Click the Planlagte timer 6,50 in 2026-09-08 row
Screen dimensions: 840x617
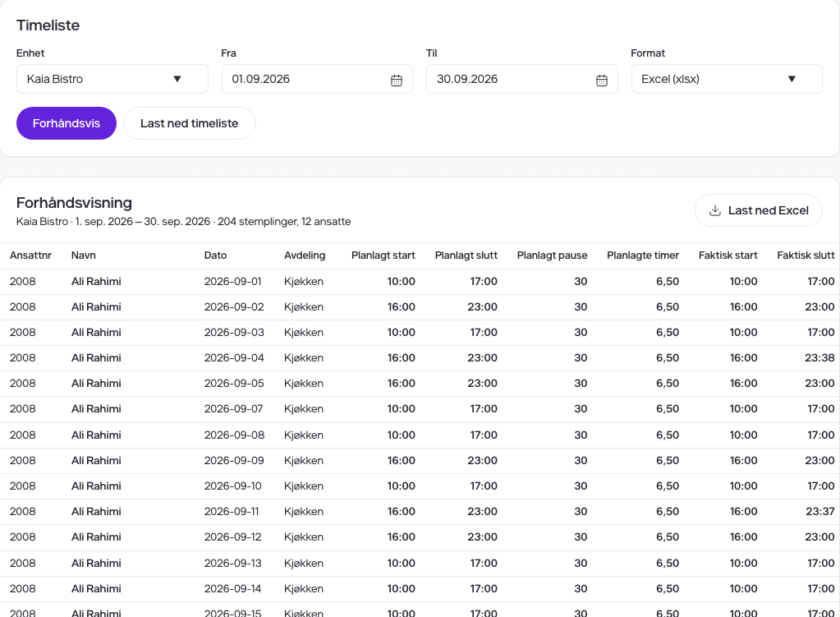(x=668, y=435)
